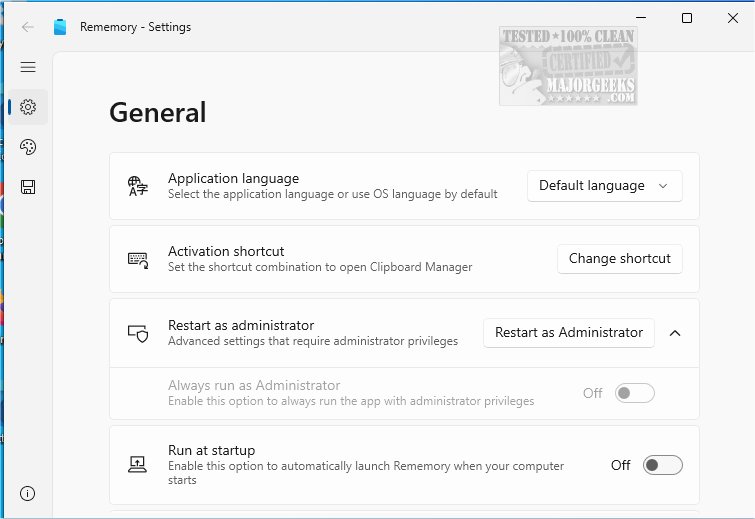Viewport: 755px width, 519px height.
Task: Toggle Always run as Administrator switch
Action: coord(635,393)
